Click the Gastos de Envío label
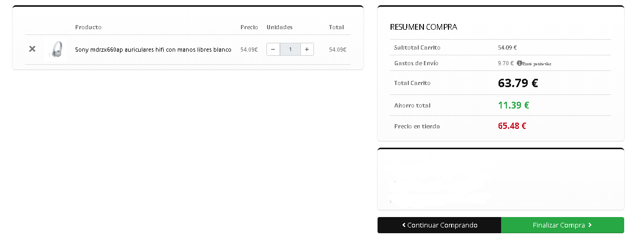This screenshot has height=240, width=644. [x=416, y=63]
